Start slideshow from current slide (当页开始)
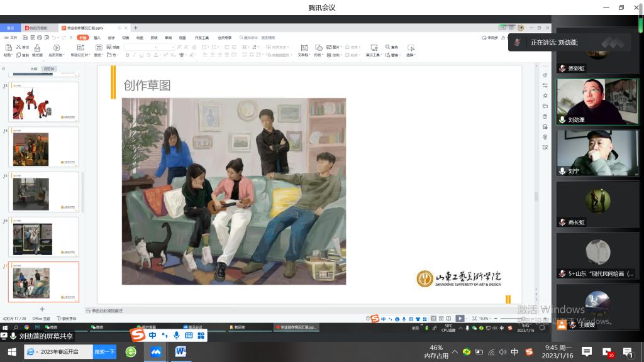 pyautogui.click(x=57, y=48)
